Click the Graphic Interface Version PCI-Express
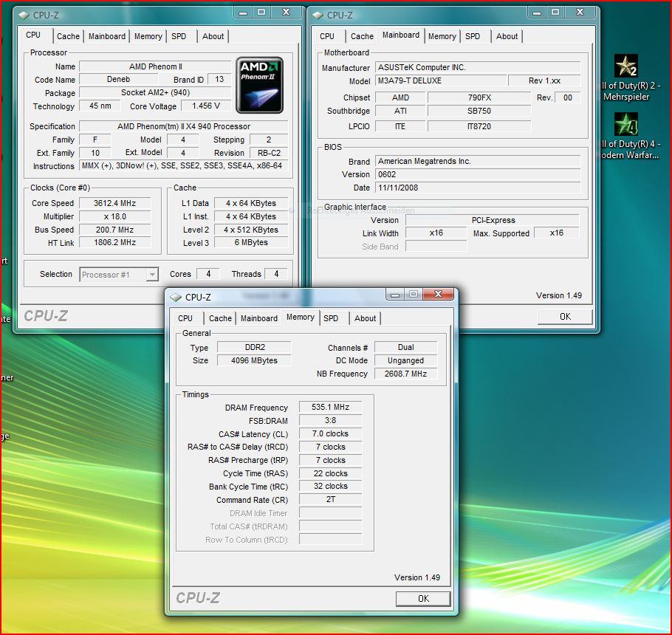Image resolution: width=672 pixels, height=635 pixels. click(493, 220)
